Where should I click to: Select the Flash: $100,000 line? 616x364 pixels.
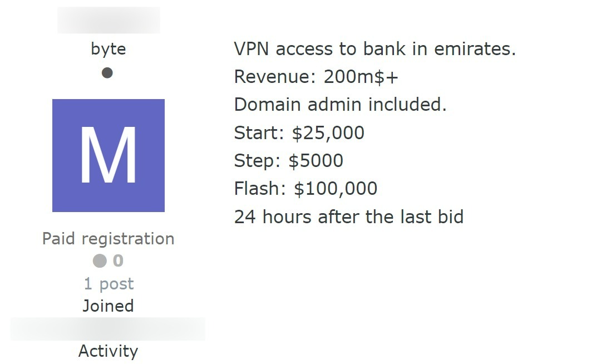click(305, 189)
